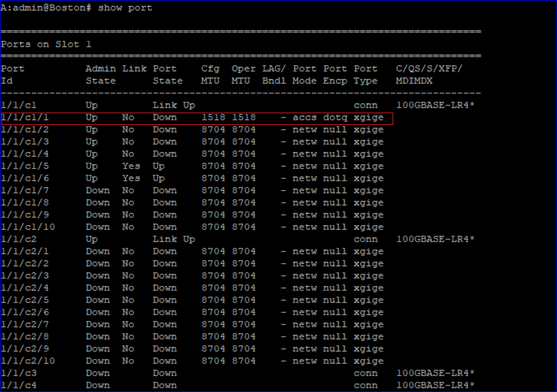Viewport: 557px width, 392px height.
Task: Click the LAG/Bndl column header
Action: pos(274,74)
